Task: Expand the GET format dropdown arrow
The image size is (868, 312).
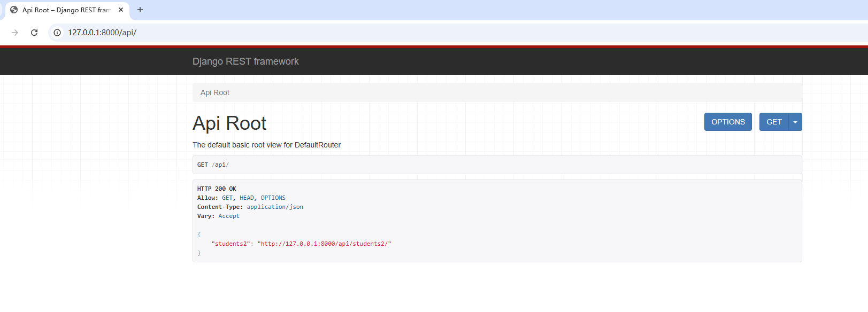Action: (795, 122)
